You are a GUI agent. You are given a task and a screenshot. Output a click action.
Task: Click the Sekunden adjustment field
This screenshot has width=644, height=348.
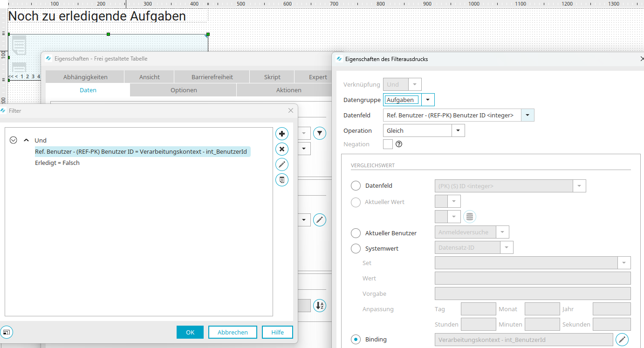[x=612, y=324]
